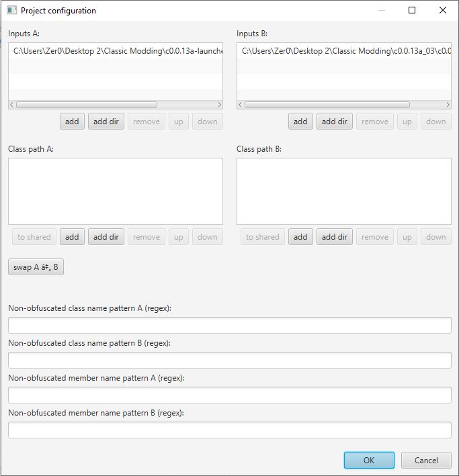Image resolution: width=459 pixels, height=476 pixels.
Task: Select the file path entry in Inputs A
Action: (116, 51)
